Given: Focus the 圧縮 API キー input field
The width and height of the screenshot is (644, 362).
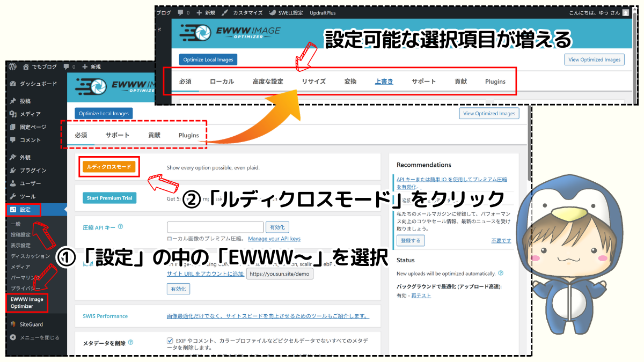Looking at the screenshot, I should click(215, 227).
